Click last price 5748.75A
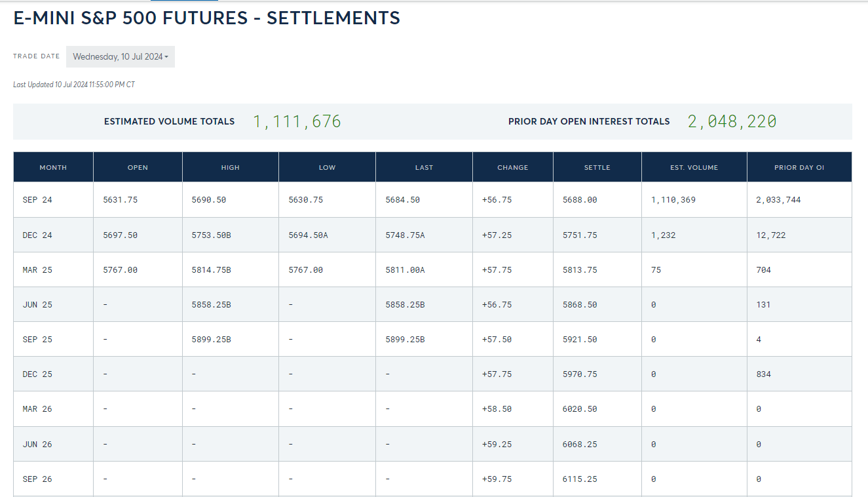Image resolution: width=868 pixels, height=497 pixels. click(405, 235)
